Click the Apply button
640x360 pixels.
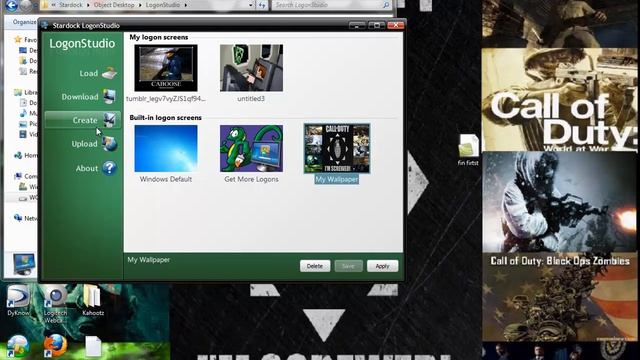[382, 266]
